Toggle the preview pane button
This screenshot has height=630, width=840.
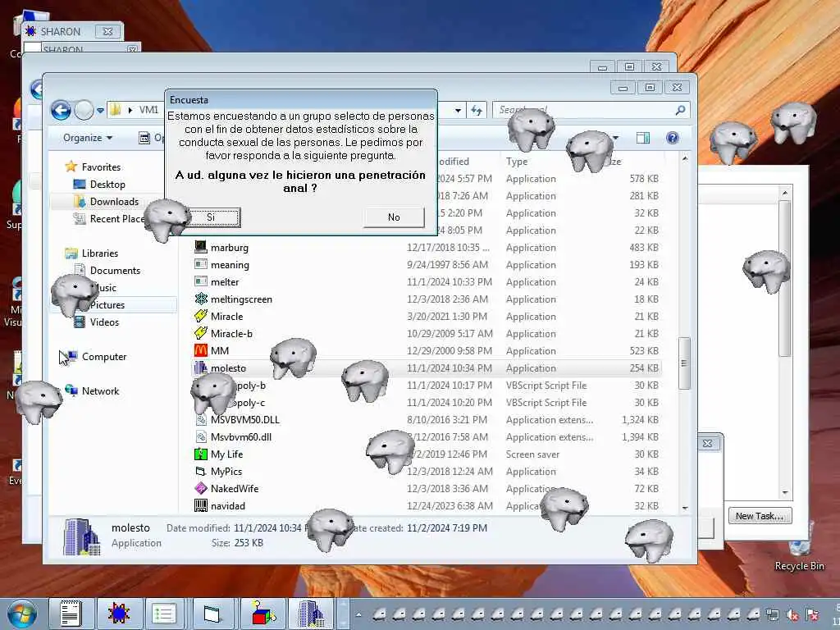pyautogui.click(x=643, y=138)
